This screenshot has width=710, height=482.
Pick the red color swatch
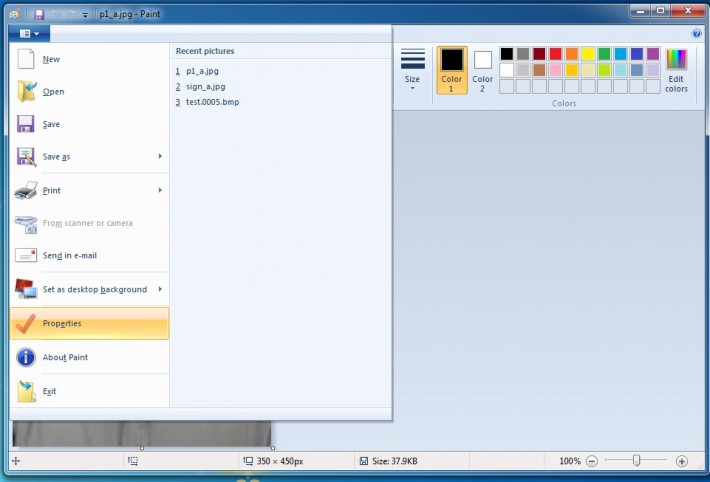(x=556, y=54)
